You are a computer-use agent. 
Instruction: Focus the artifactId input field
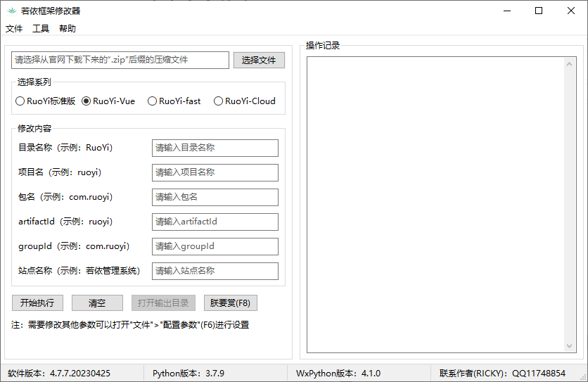(x=215, y=222)
